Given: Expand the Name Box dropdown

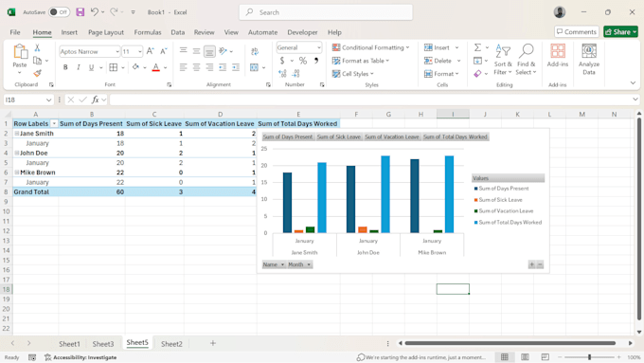Looking at the screenshot, I should (48, 100).
